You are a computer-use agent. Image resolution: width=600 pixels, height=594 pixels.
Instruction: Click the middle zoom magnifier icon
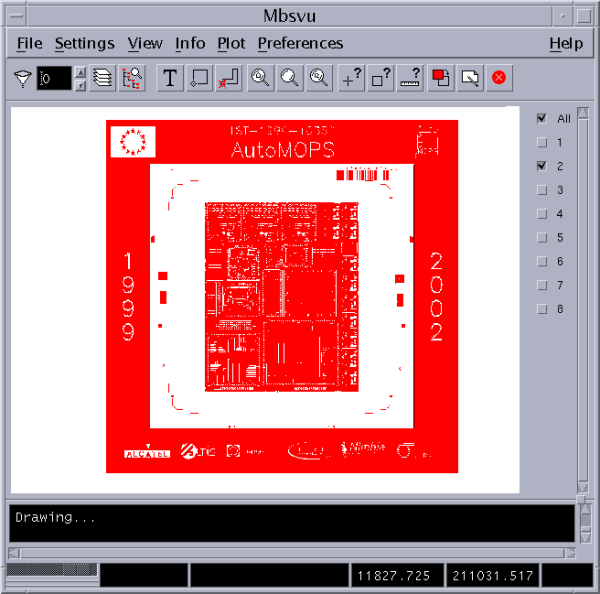tap(290, 78)
